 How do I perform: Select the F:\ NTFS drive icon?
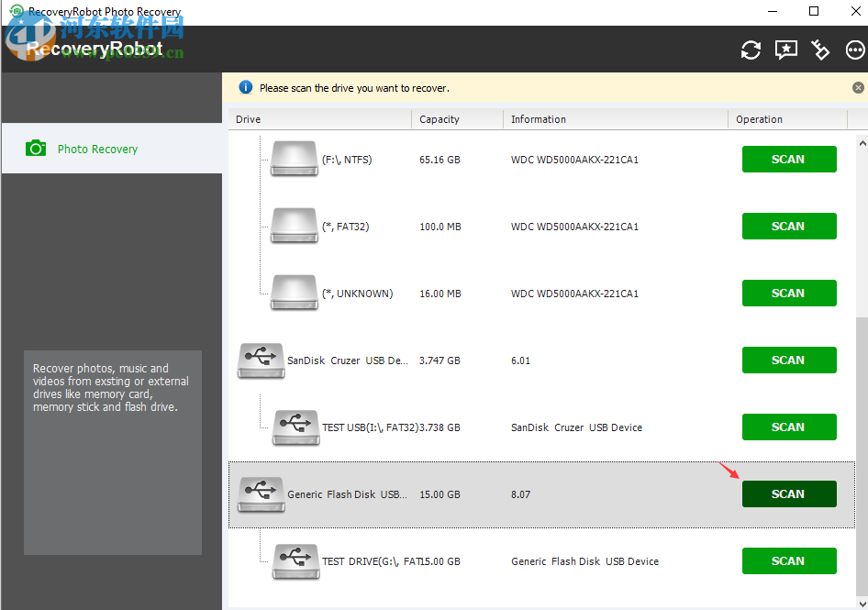click(x=294, y=159)
